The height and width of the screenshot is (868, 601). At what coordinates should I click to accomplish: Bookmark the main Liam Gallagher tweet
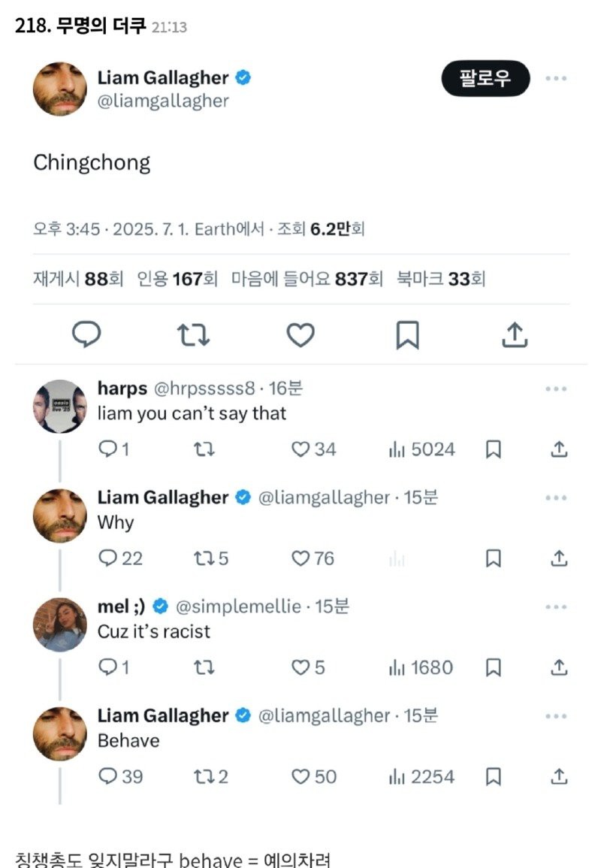[x=408, y=335]
